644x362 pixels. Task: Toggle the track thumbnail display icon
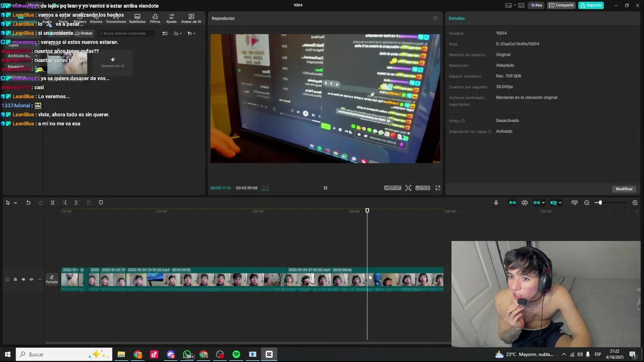(7, 280)
